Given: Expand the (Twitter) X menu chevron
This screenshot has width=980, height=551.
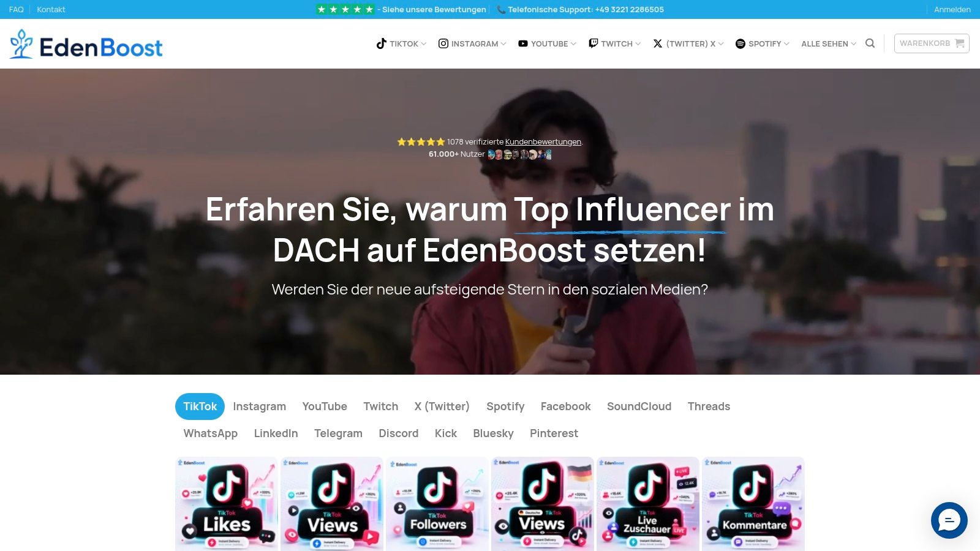Looking at the screenshot, I should click(721, 44).
